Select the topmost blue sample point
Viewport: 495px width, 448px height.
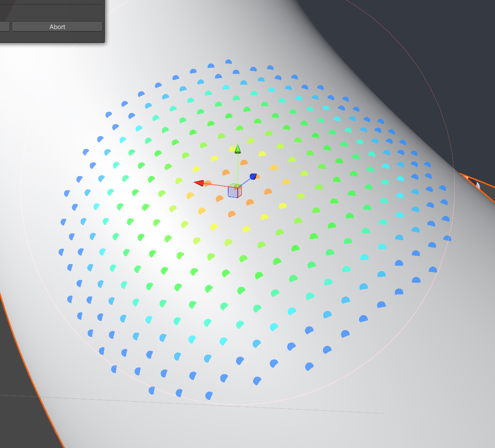tap(228, 62)
